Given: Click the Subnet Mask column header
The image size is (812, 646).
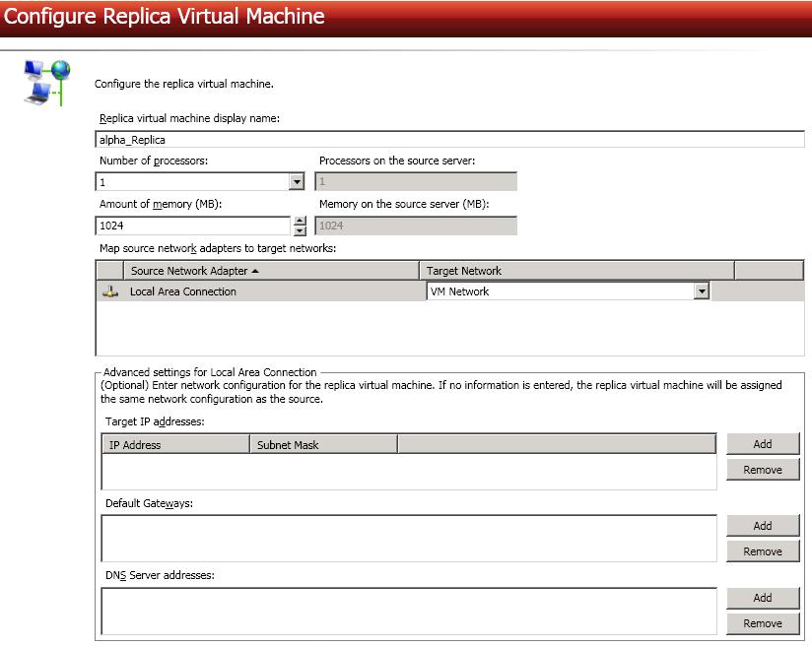Looking at the screenshot, I should pyautogui.click(x=323, y=445).
